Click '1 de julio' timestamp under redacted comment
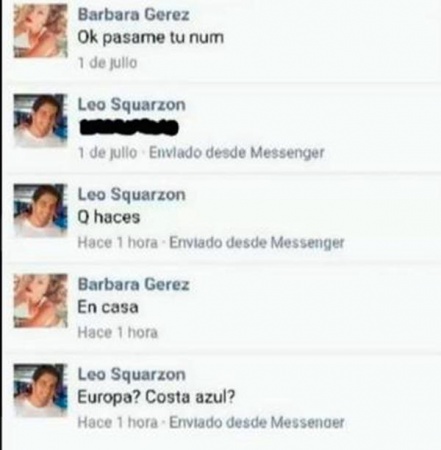The width and height of the screenshot is (441, 450). (107, 153)
